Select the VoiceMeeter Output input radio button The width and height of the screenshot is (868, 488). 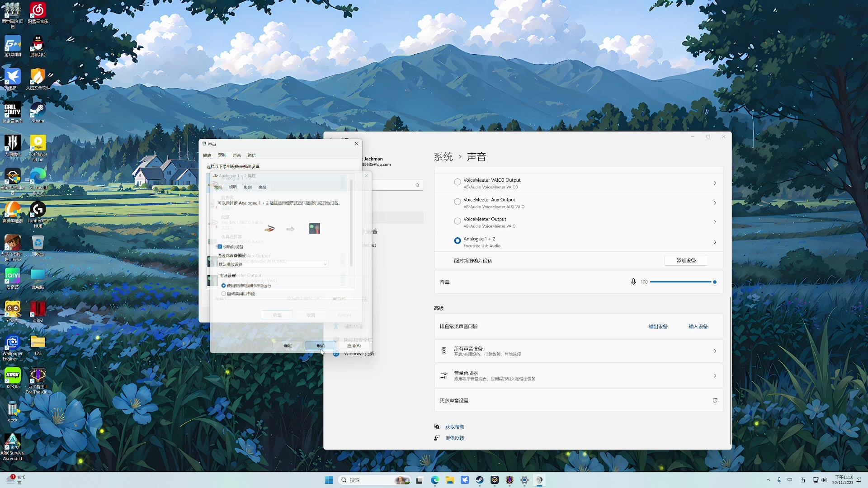(x=458, y=221)
